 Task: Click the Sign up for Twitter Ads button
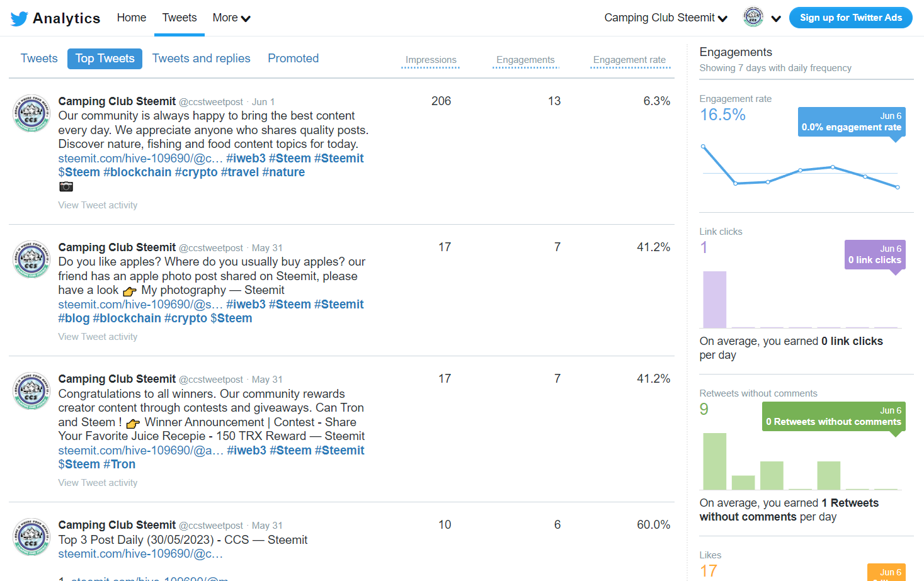pyautogui.click(x=851, y=18)
